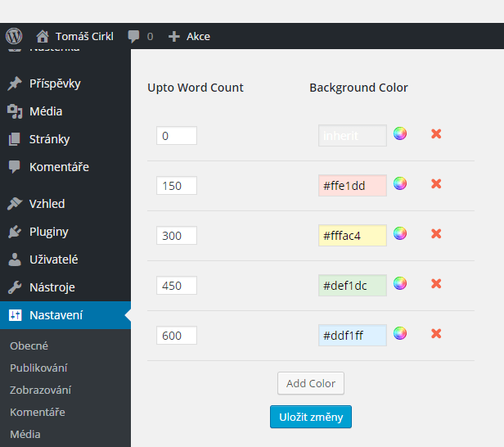Screen dimensions: 504x447
Task: Click the Uložit změny button
Action: [x=311, y=417]
